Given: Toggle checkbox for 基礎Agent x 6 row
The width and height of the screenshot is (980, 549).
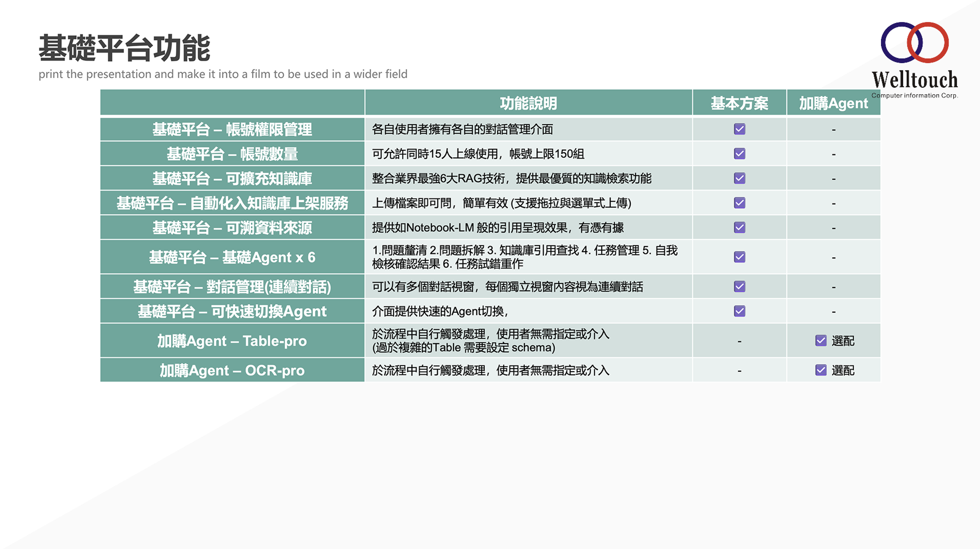Looking at the screenshot, I should coord(739,257).
